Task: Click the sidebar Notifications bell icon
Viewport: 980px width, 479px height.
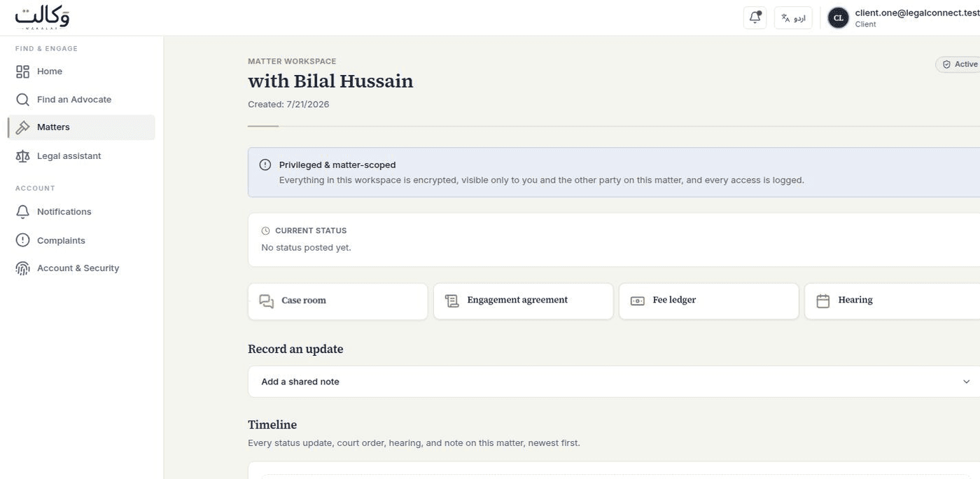Action: click(x=23, y=211)
